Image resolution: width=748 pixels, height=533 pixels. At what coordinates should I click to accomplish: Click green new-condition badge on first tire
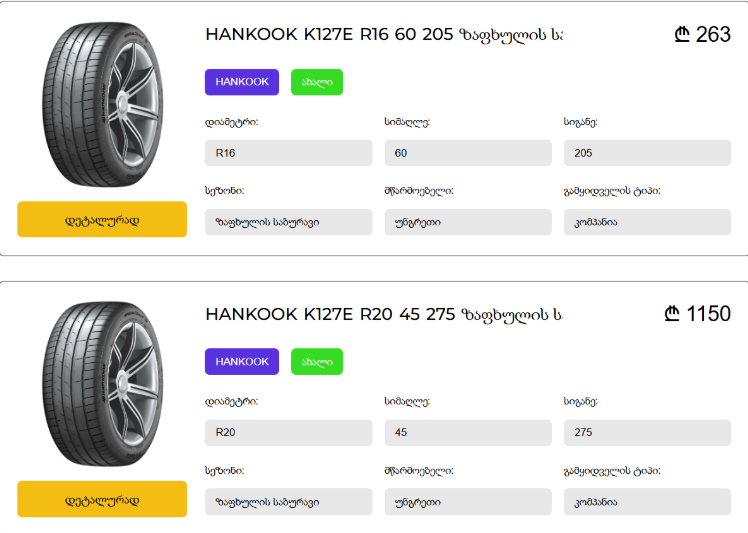pos(317,82)
